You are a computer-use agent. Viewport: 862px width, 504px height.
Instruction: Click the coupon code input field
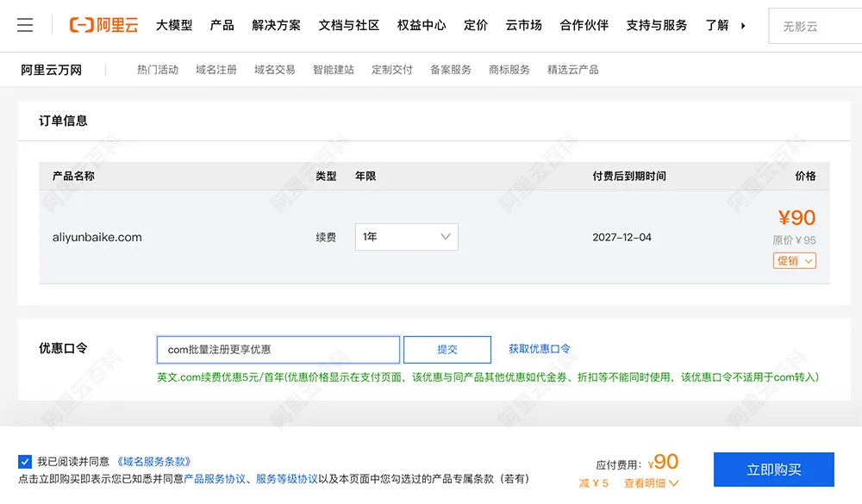pos(277,349)
